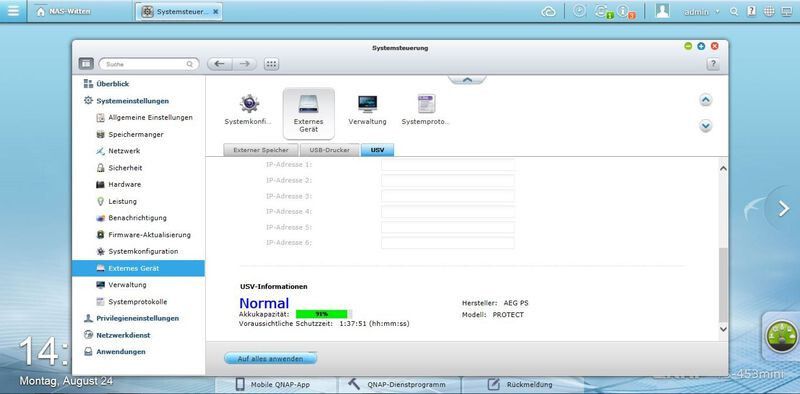800x394 pixels.
Task: Go to next desktop page arrow
Action: [x=783, y=208]
